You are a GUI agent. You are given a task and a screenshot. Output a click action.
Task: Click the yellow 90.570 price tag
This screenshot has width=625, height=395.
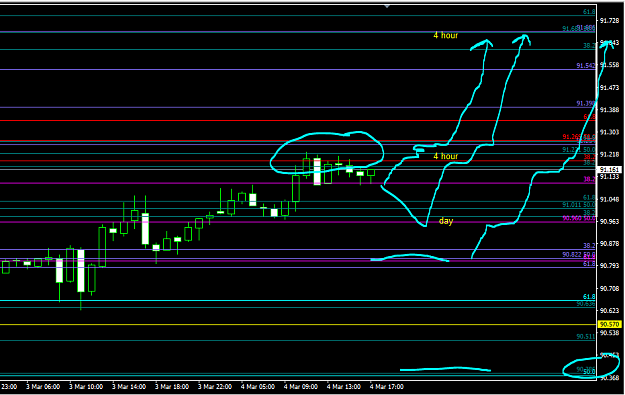coord(609,324)
